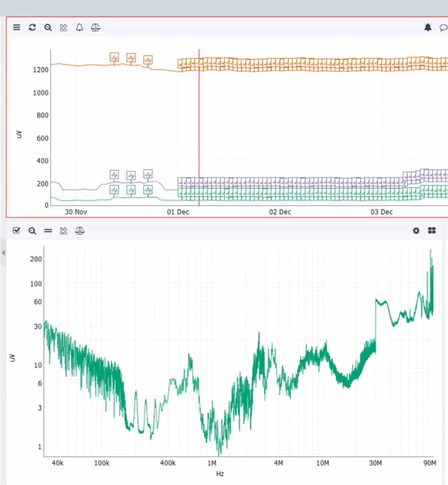Select first orange spectrum marker on 30 Nov
This screenshot has height=485, width=448.
point(114,57)
